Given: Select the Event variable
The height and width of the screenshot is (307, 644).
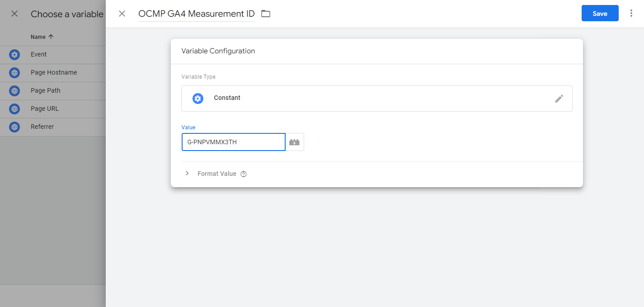Looking at the screenshot, I should pyautogui.click(x=53, y=55).
